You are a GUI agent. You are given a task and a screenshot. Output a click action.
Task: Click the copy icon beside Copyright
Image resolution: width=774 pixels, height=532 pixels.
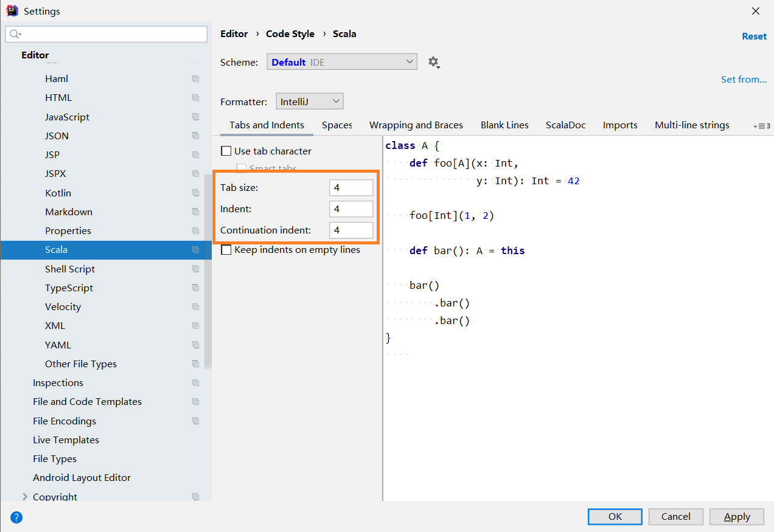click(x=195, y=497)
